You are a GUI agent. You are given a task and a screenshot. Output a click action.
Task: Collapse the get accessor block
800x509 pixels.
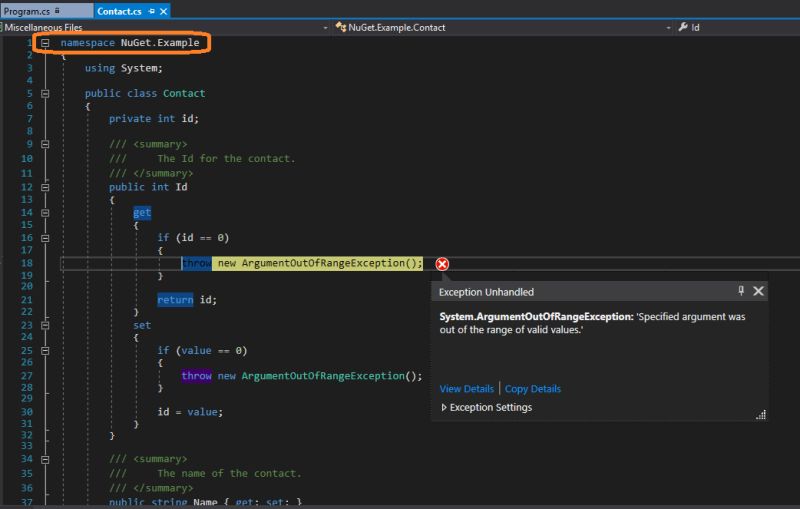(x=45, y=213)
